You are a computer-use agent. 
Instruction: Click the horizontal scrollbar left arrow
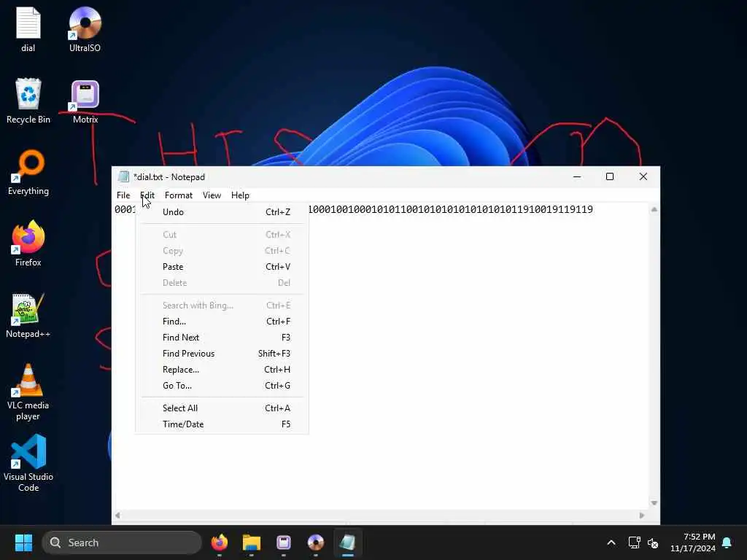(117, 516)
